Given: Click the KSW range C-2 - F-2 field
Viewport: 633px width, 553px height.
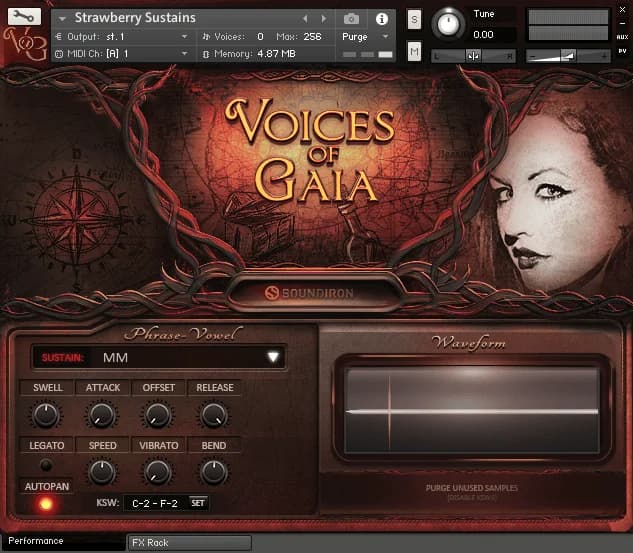Looking at the screenshot, I should 155,503.
